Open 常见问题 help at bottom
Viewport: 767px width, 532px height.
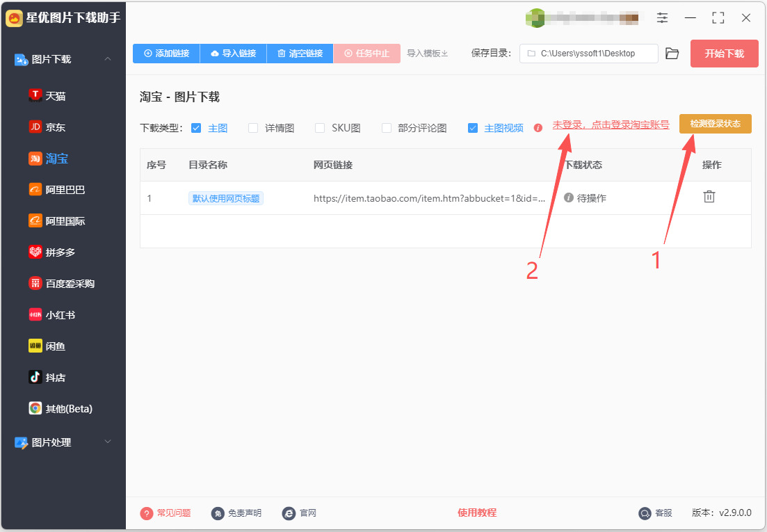(165, 513)
